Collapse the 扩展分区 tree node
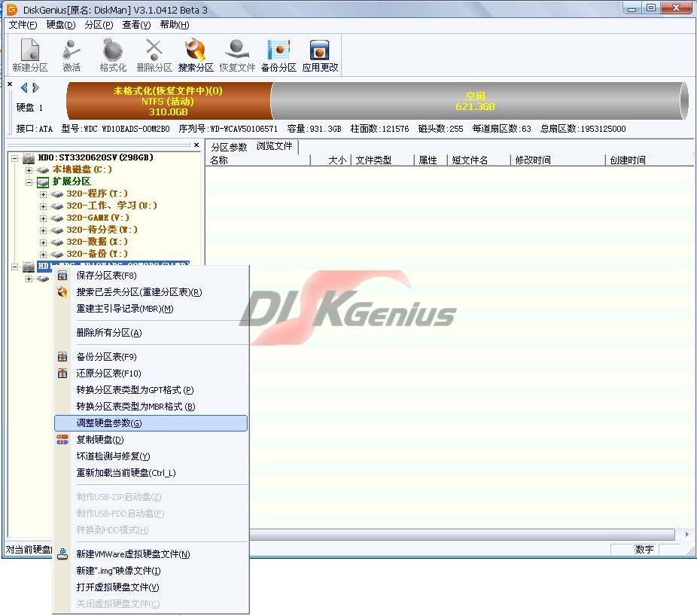Viewport: 697px width, 616px height. pos(29,182)
